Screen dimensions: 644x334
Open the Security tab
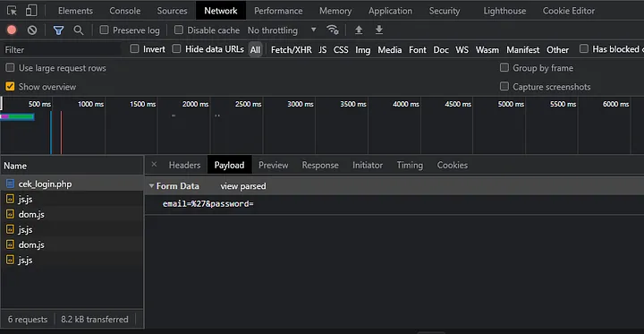[445, 11]
